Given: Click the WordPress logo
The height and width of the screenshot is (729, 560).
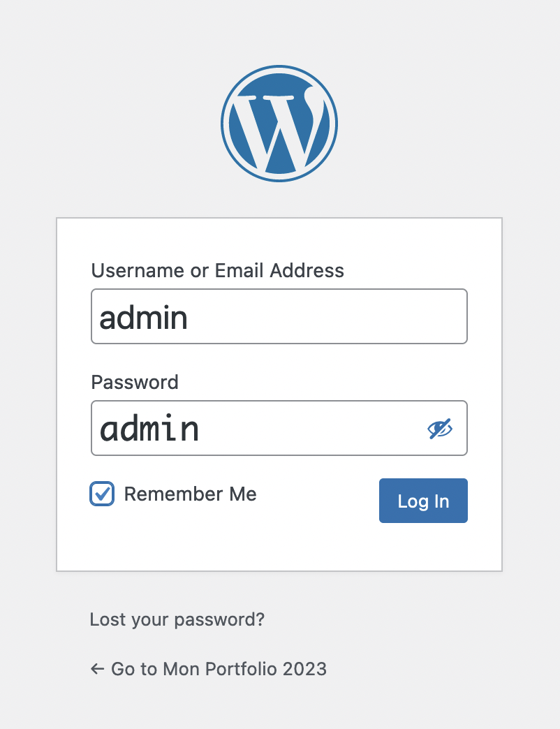Looking at the screenshot, I should pos(279,124).
